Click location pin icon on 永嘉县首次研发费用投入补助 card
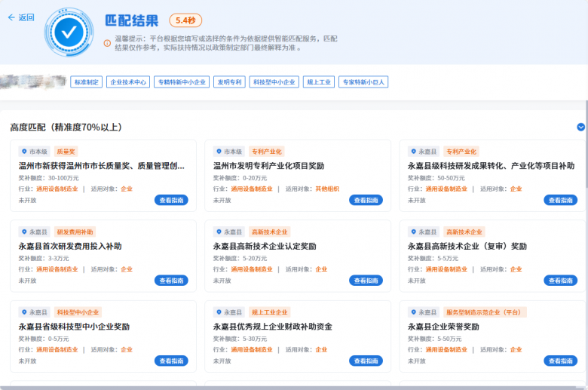This screenshot has height=390, width=588. [x=24, y=232]
